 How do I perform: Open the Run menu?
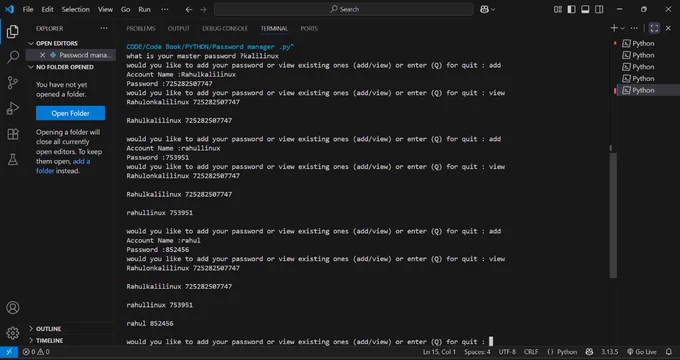coord(144,9)
